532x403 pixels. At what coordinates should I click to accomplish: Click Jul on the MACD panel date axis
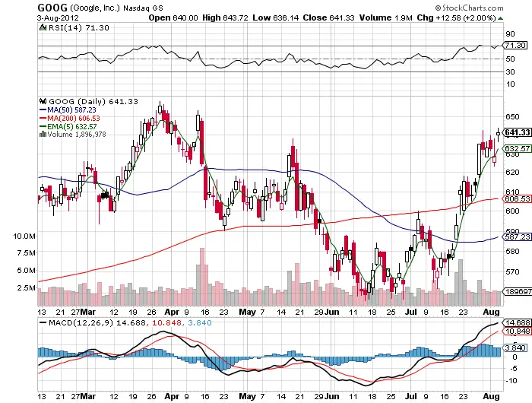pos(411,396)
